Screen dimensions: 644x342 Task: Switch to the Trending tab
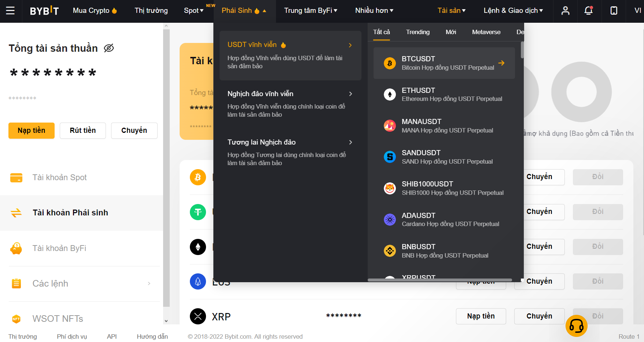tap(417, 32)
